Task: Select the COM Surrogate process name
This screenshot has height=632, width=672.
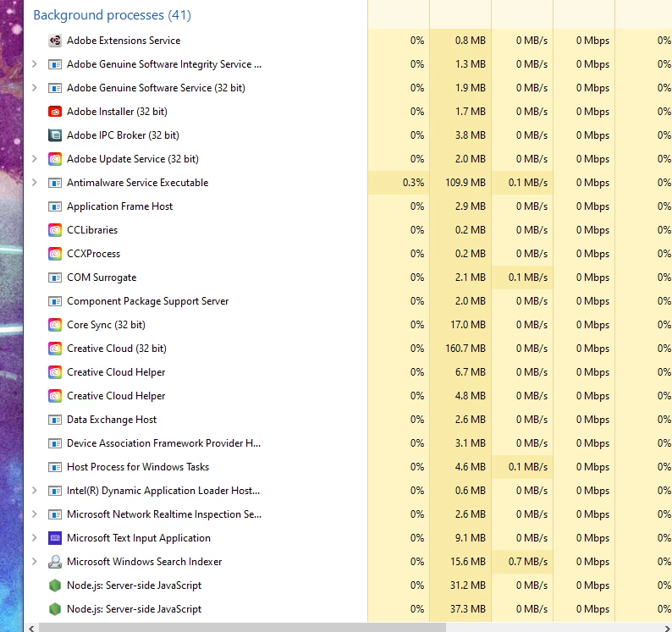Action: 102,278
